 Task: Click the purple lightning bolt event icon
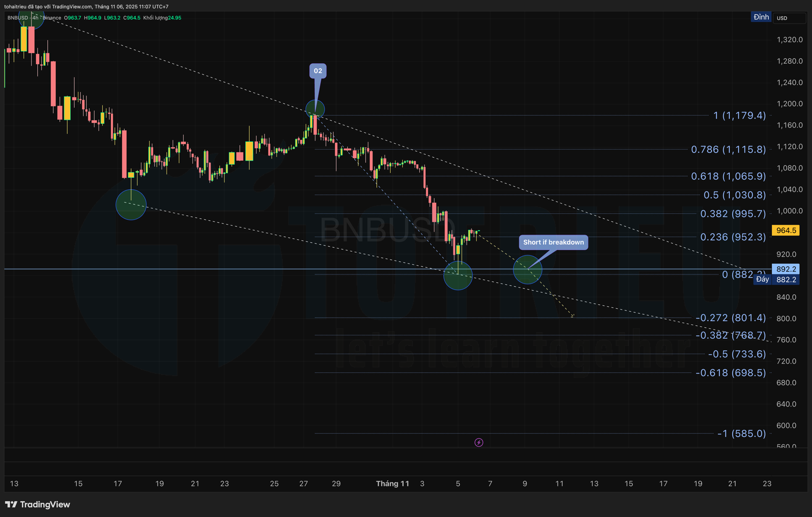pyautogui.click(x=479, y=442)
